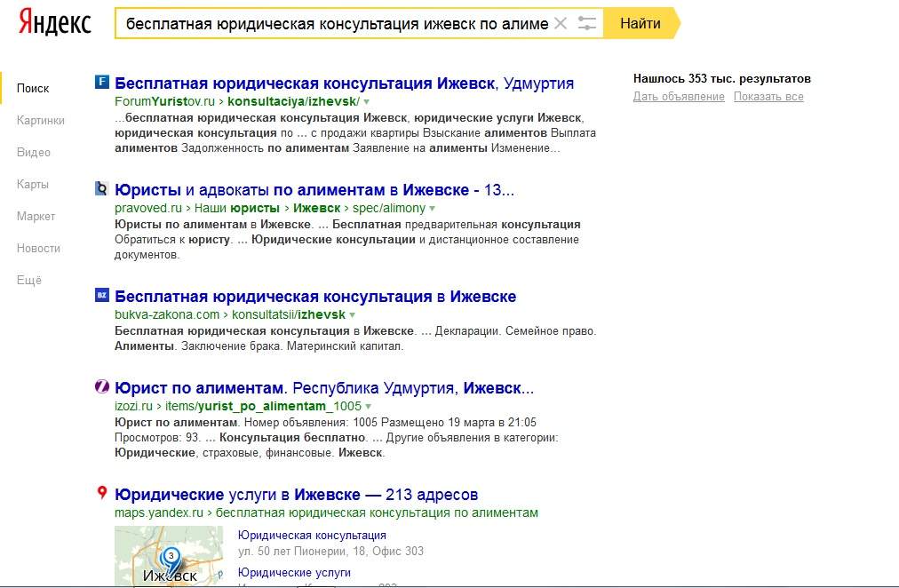Click the pravoved.ru domain link
The image size is (899, 588).
[x=148, y=208]
